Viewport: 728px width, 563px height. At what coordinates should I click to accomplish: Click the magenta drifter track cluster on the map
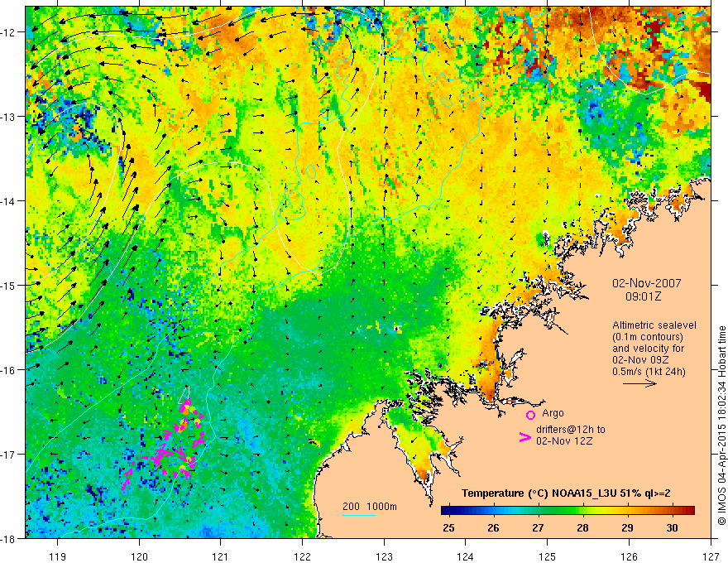[164, 445]
